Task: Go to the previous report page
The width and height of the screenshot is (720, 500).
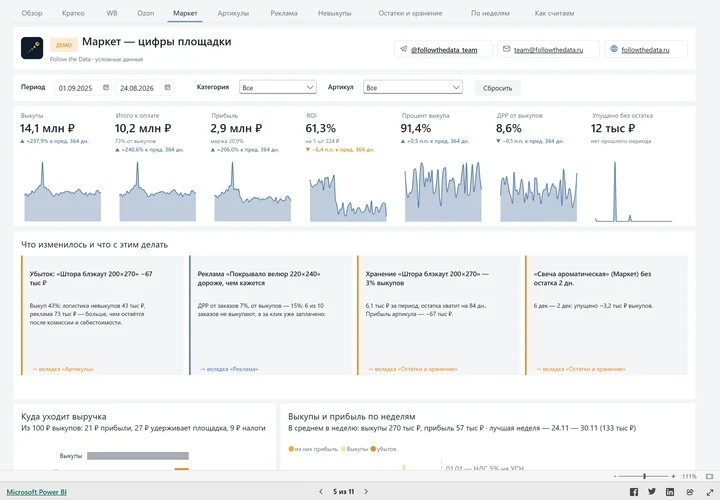Action: click(x=321, y=491)
